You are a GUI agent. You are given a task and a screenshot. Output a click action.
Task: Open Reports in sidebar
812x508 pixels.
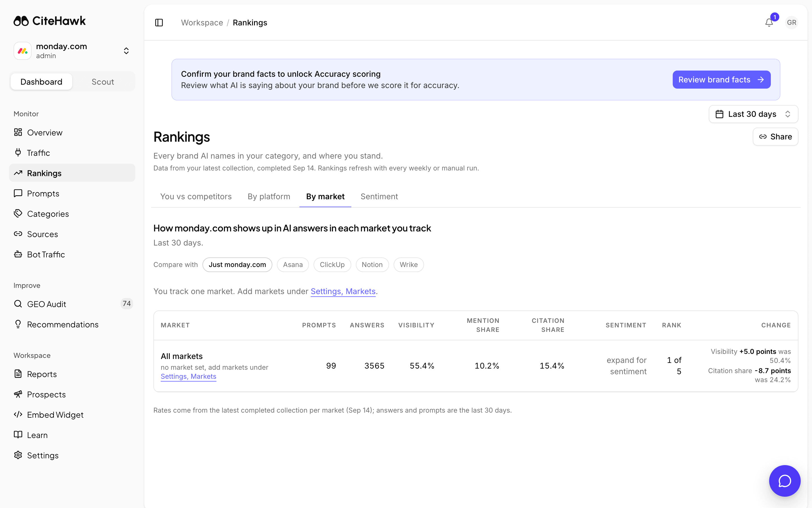[72, 374]
